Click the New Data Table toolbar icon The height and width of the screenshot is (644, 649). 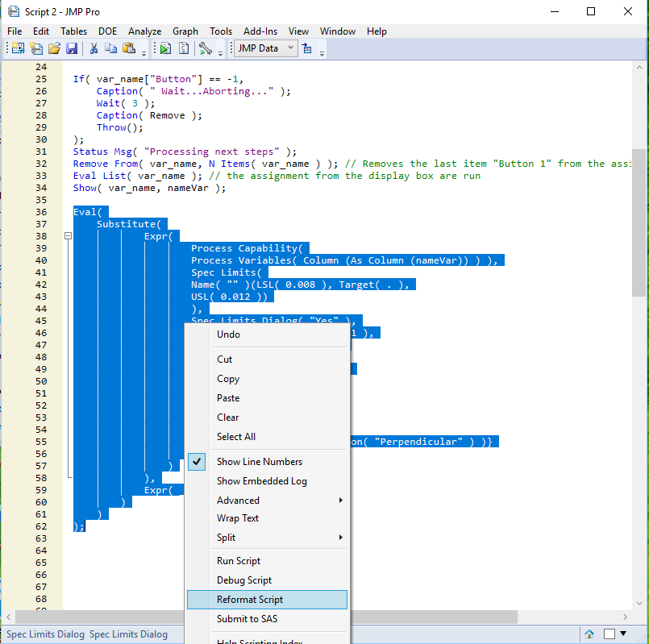(x=18, y=48)
